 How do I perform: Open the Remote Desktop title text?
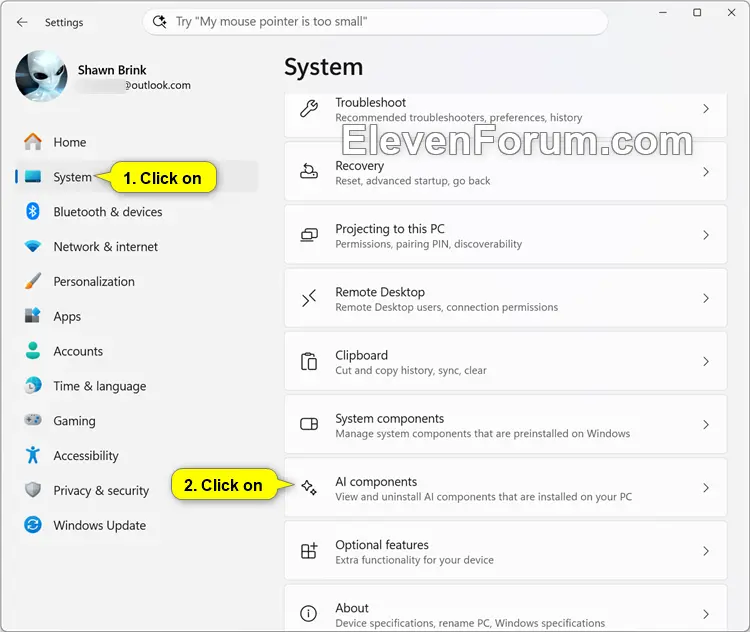(x=380, y=292)
